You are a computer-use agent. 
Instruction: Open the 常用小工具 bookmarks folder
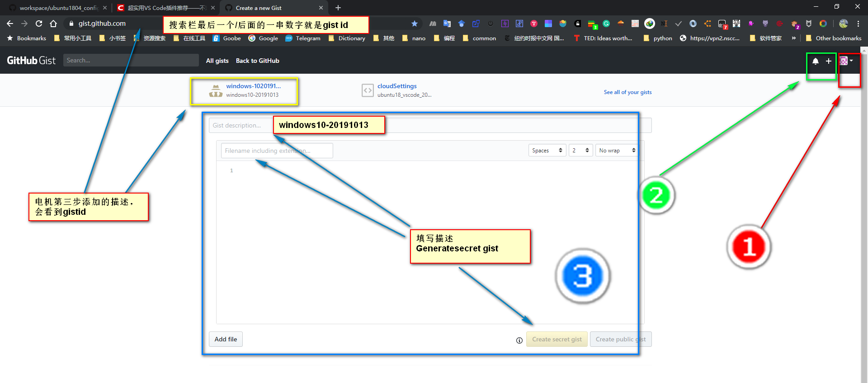click(x=72, y=38)
